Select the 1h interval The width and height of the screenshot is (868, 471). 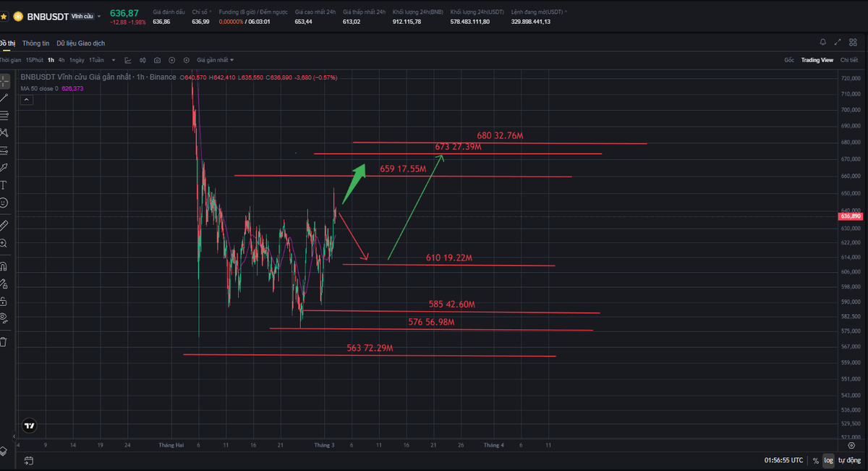51,60
